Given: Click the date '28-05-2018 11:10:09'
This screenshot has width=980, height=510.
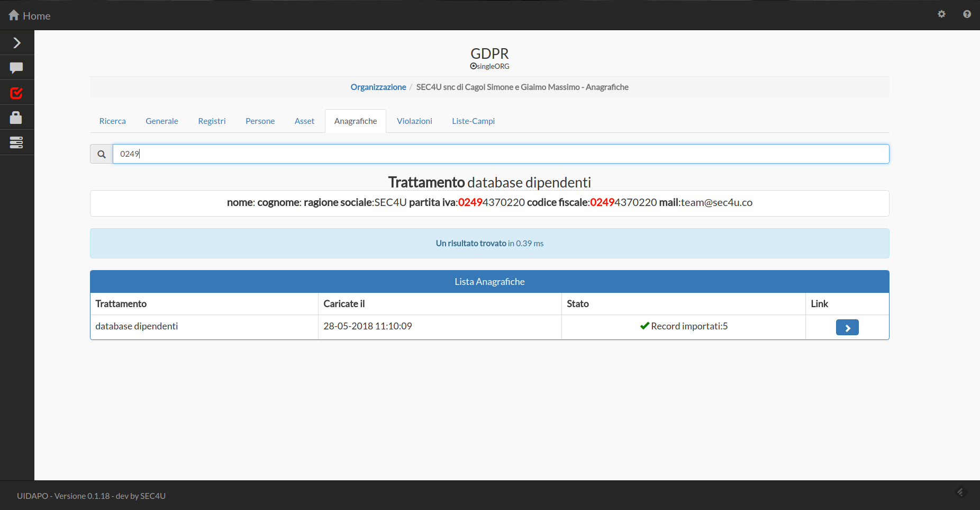Looking at the screenshot, I should [x=368, y=326].
